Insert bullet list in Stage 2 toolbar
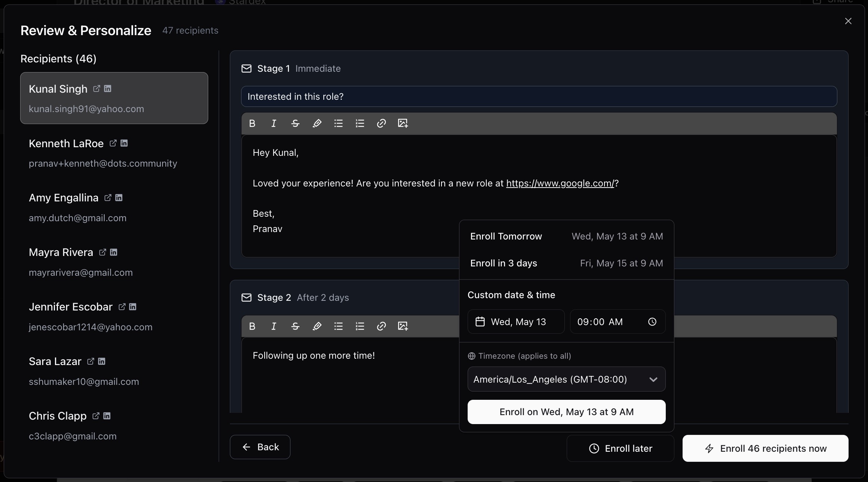This screenshot has width=868, height=482. point(338,326)
